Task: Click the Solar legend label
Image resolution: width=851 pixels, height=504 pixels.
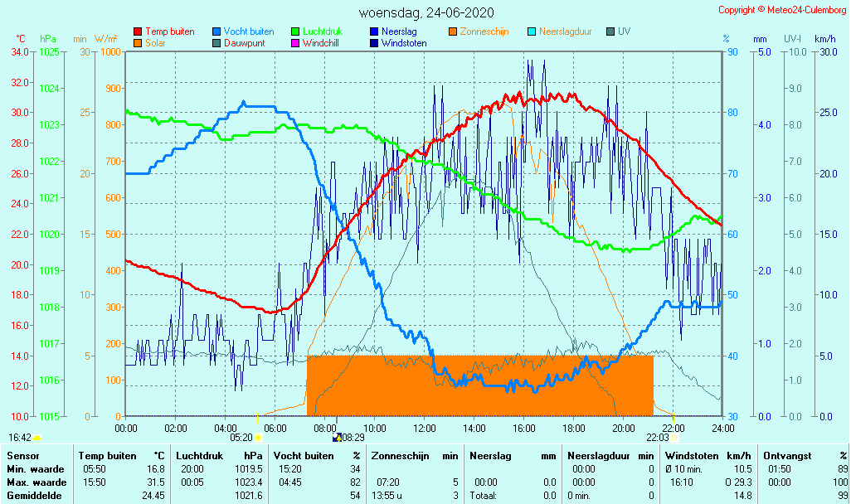Action: point(155,43)
